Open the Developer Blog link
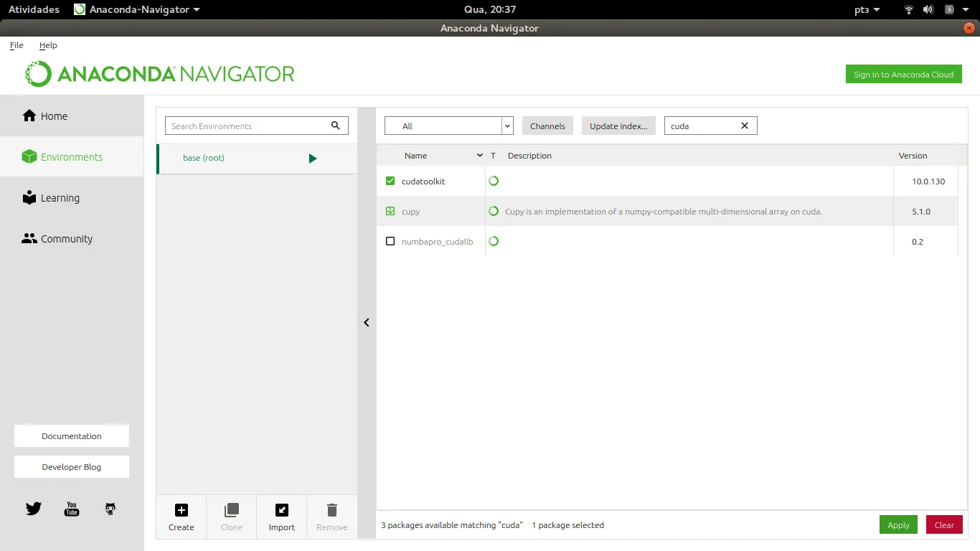The width and height of the screenshot is (980, 551). coord(72,467)
